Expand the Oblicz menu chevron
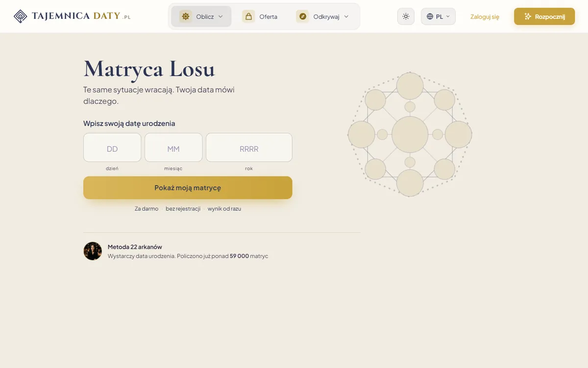The height and width of the screenshot is (368, 588). tap(220, 16)
